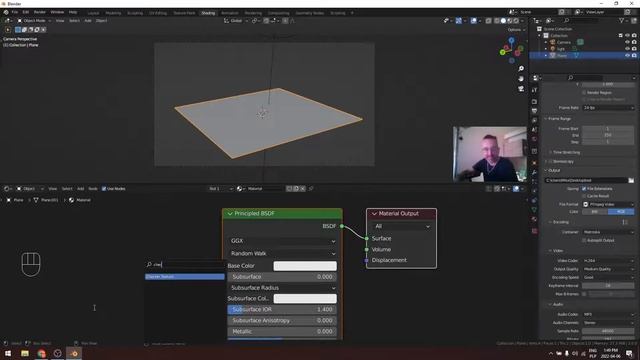Screen dimensions: 640x360
Task: Open the Frame Rate dropdown
Action: [608, 108]
